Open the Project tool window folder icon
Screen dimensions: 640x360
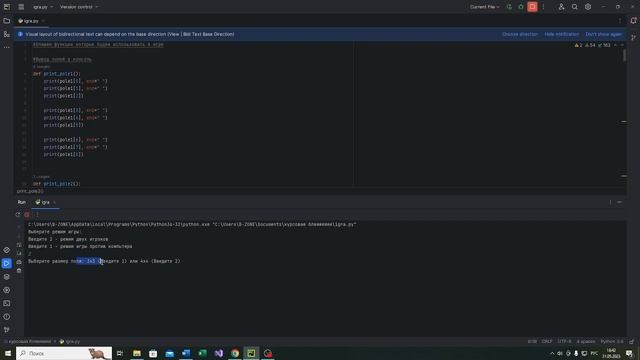pyautogui.click(x=7, y=21)
